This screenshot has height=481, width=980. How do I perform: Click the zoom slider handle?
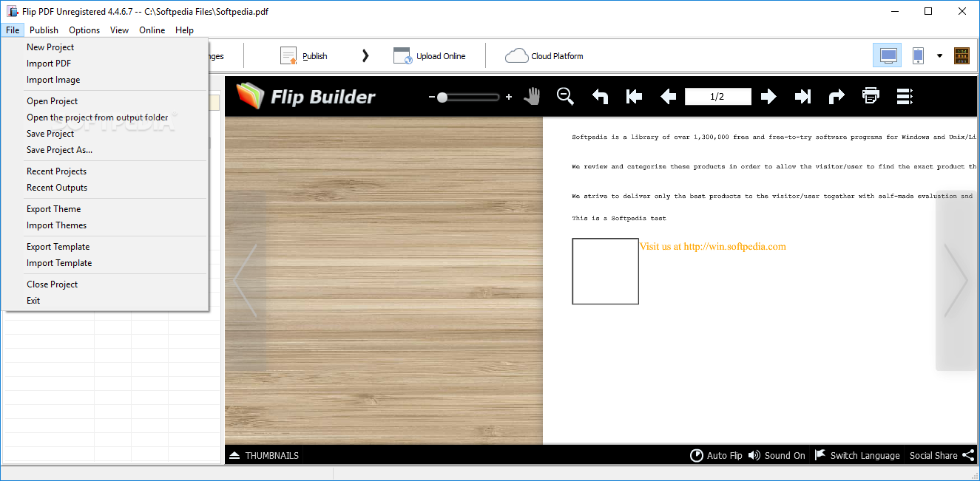(442, 97)
